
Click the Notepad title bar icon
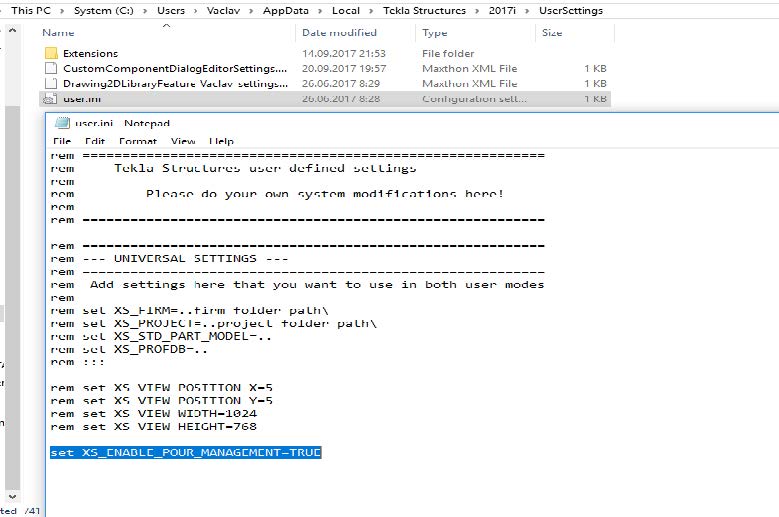click(62, 123)
